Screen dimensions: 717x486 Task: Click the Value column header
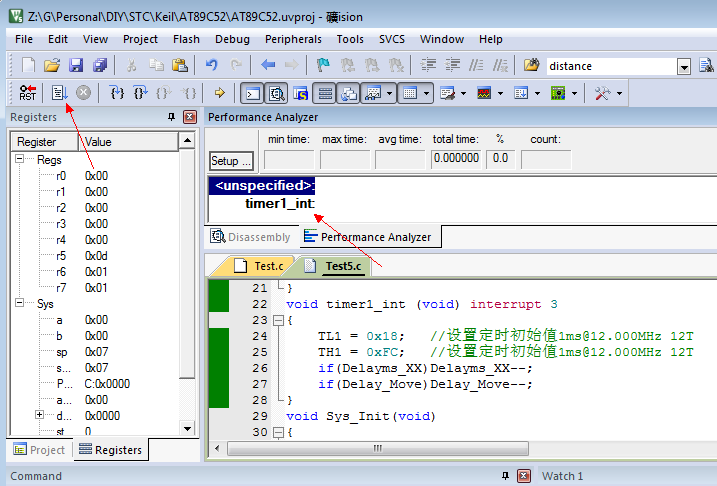pyautogui.click(x=128, y=142)
